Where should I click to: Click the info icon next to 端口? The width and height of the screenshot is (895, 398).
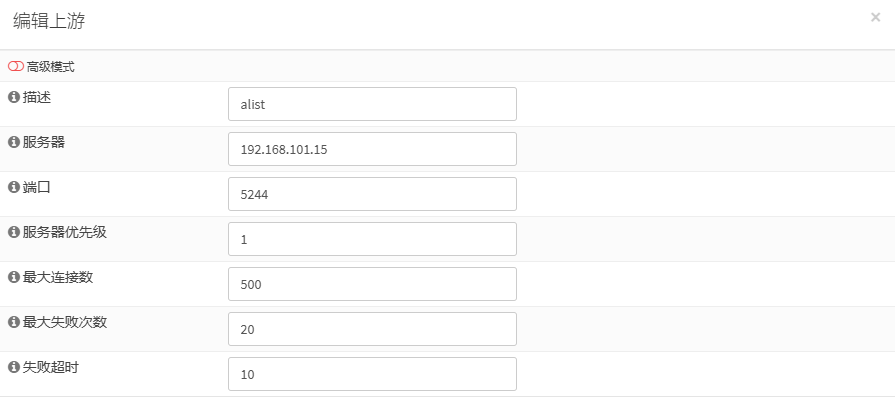click(x=14, y=187)
